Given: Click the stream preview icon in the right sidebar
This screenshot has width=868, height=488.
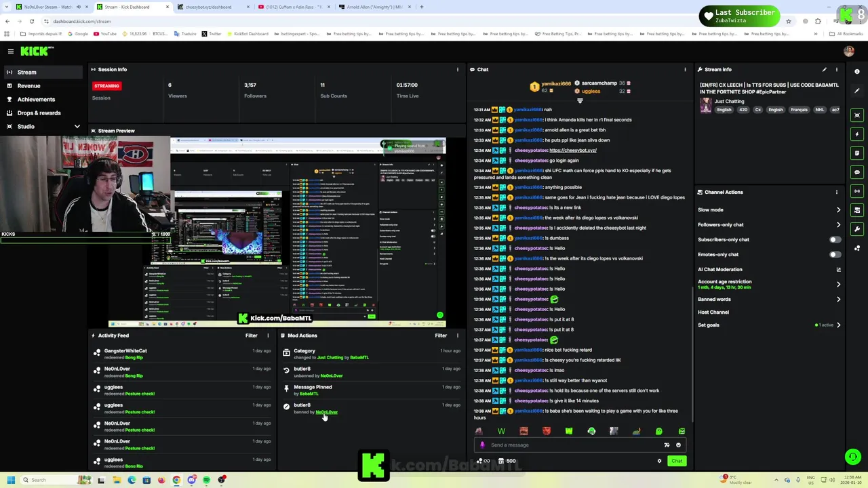Looking at the screenshot, I should click(x=857, y=115).
